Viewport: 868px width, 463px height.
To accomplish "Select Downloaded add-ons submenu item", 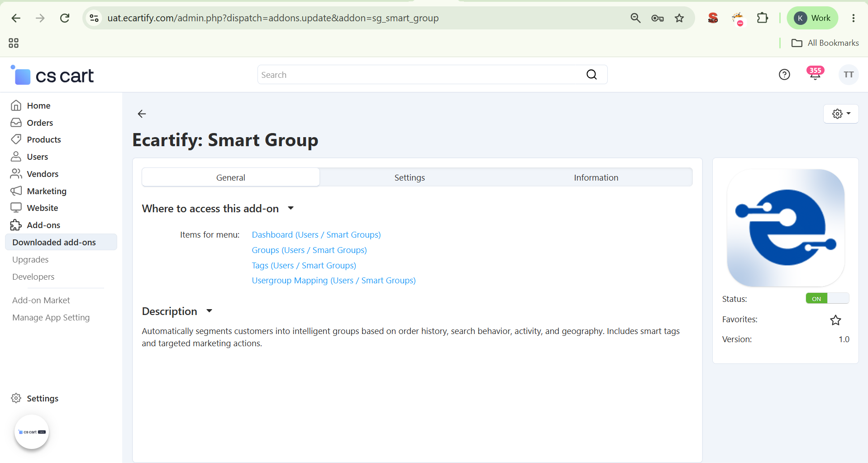I will 61,242.
